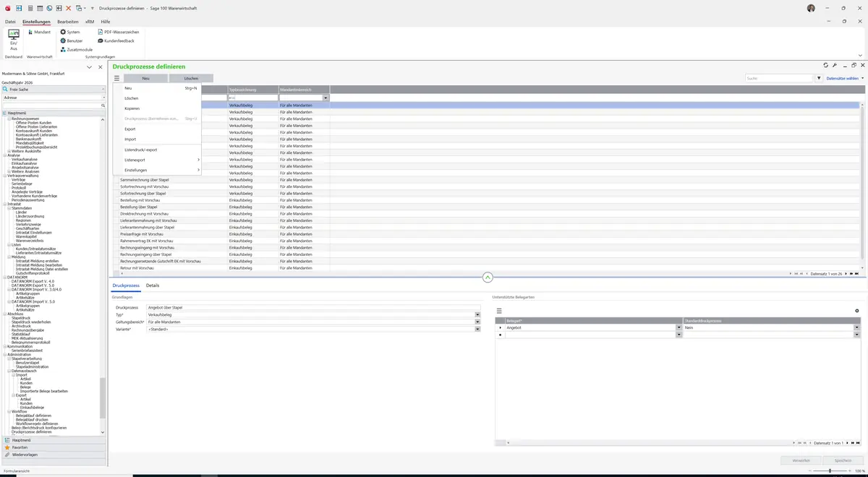Click the Suche input field

pyautogui.click(x=780, y=78)
